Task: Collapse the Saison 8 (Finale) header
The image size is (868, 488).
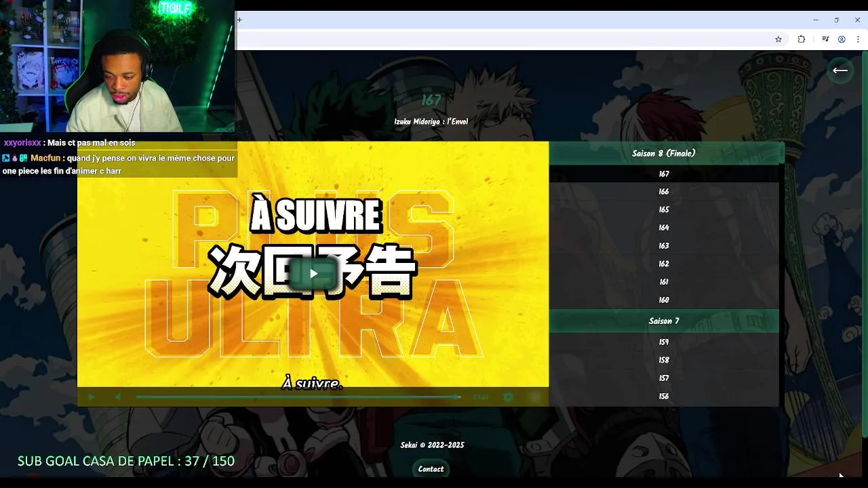Action: pos(663,153)
